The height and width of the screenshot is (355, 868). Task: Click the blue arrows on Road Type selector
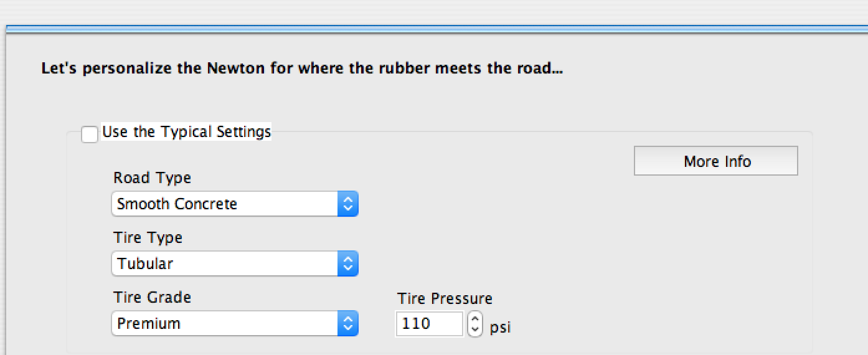click(x=348, y=204)
